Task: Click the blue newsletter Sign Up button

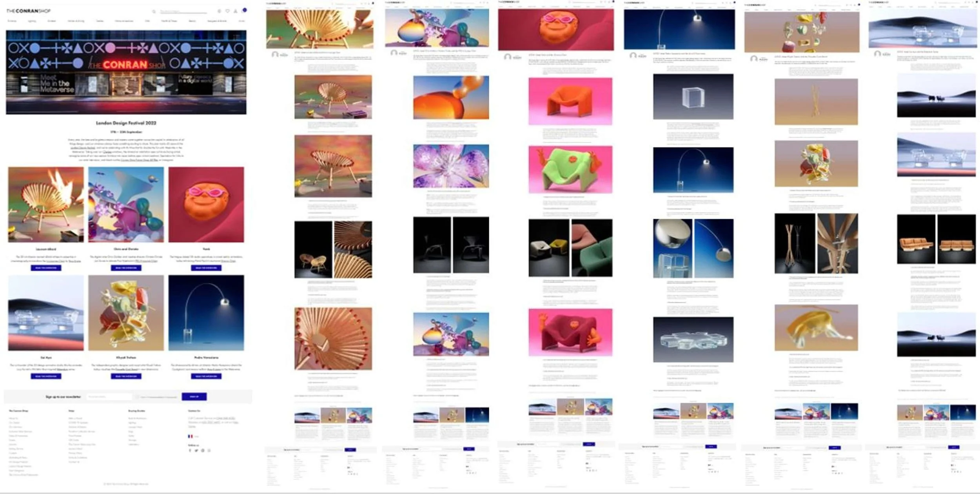Action: click(194, 397)
